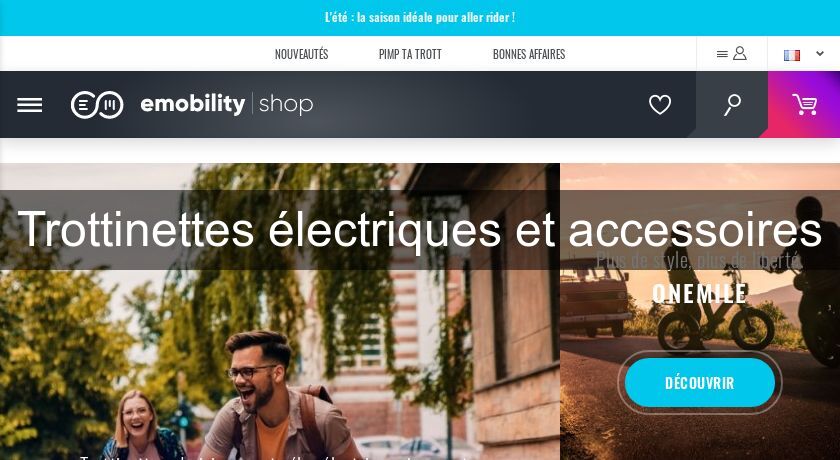Open the shopping cart icon
This screenshot has height=460, width=840.
tap(805, 104)
